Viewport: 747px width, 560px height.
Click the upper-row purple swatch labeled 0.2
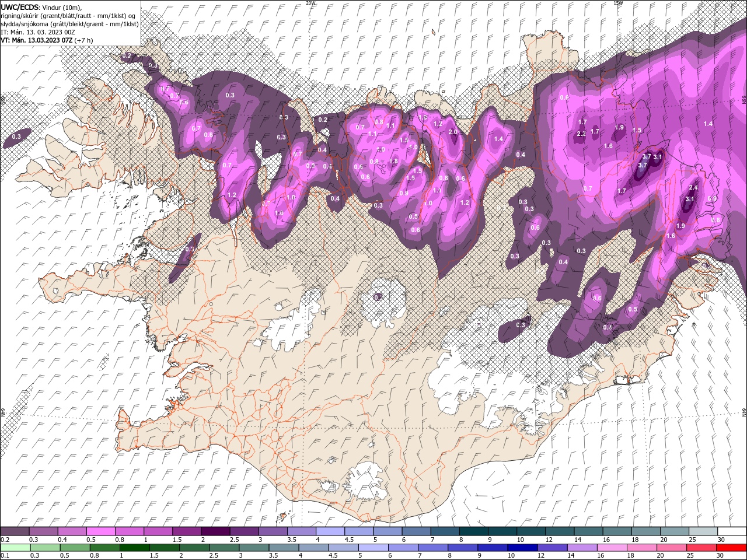point(15,531)
